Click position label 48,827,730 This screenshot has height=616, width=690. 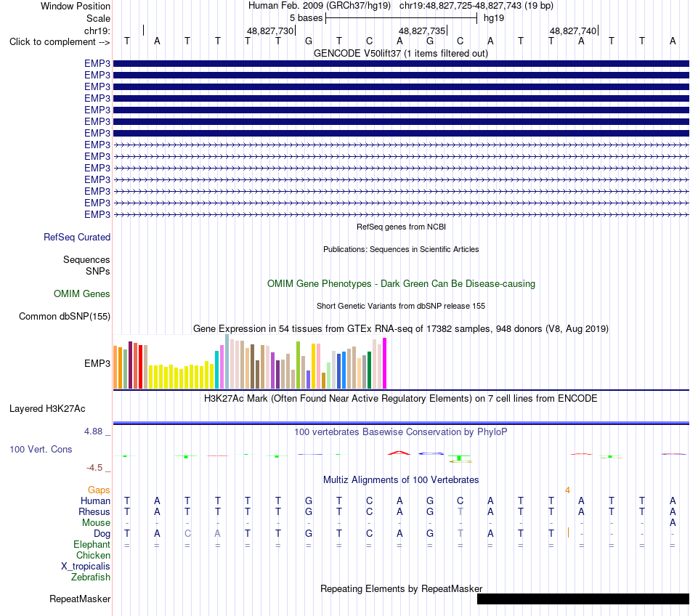click(269, 31)
